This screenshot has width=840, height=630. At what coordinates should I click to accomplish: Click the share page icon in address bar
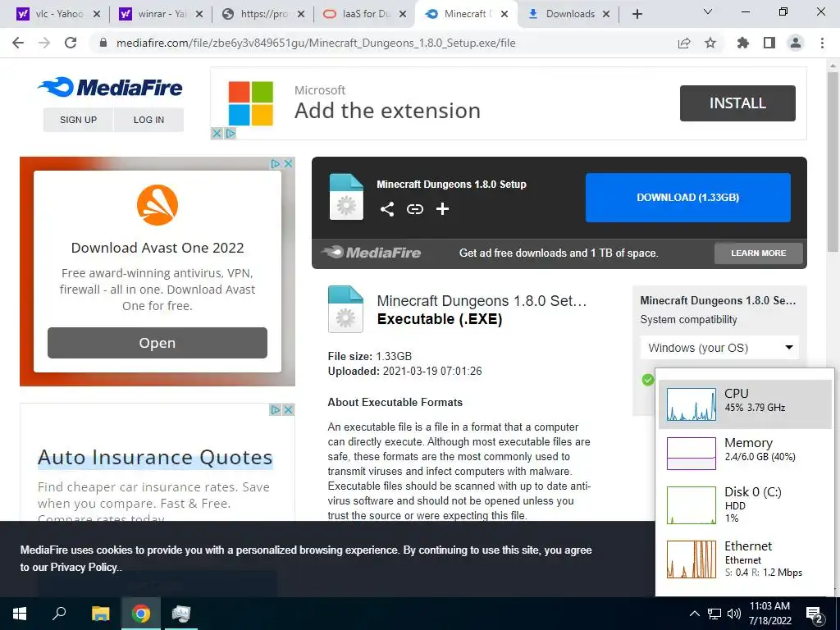(683, 43)
